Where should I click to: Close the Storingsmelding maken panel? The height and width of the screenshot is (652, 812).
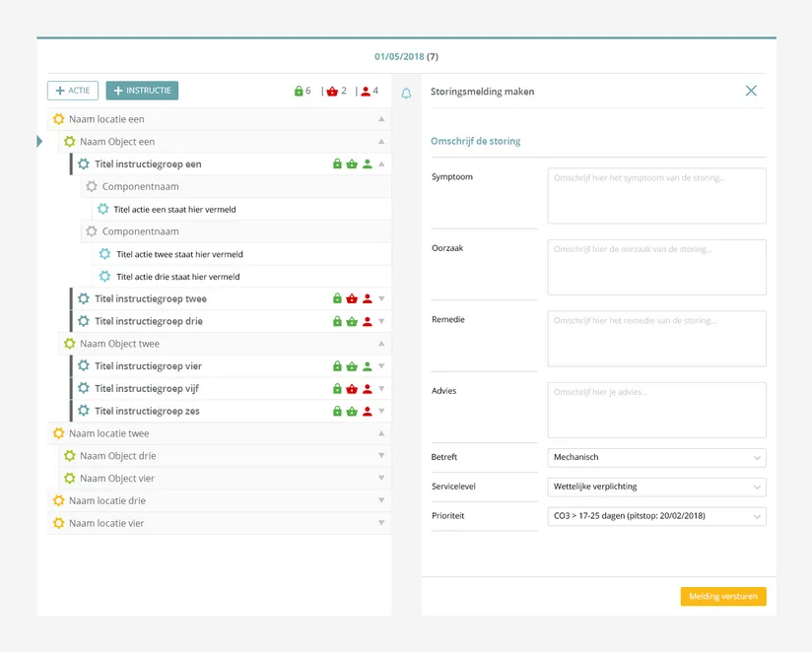coord(751,91)
